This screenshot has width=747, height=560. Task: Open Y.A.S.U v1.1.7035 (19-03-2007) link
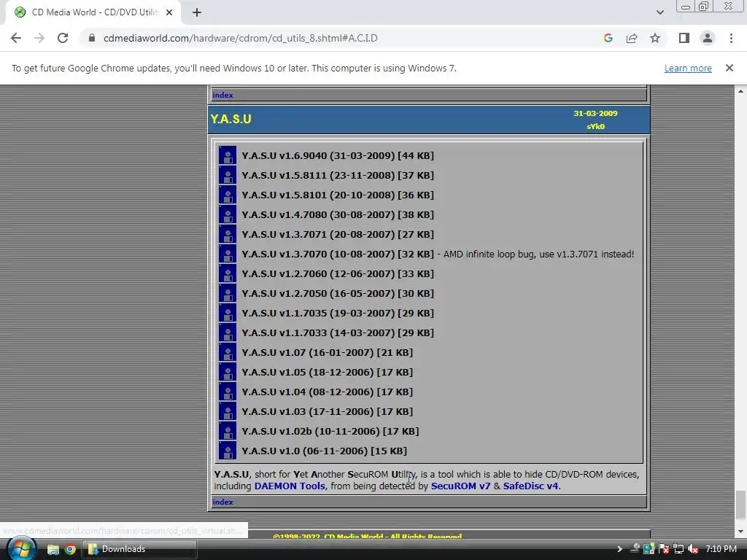click(x=338, y=313)
